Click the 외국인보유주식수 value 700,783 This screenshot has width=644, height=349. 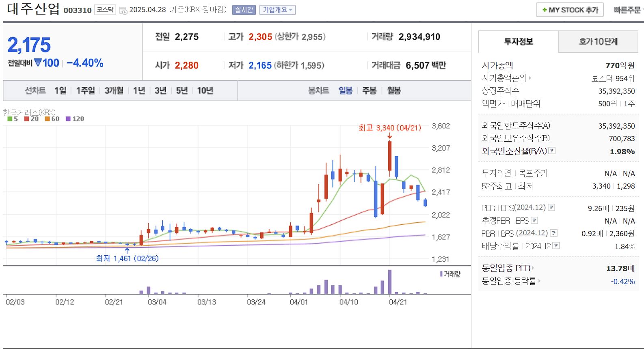(x=622, y=139)
